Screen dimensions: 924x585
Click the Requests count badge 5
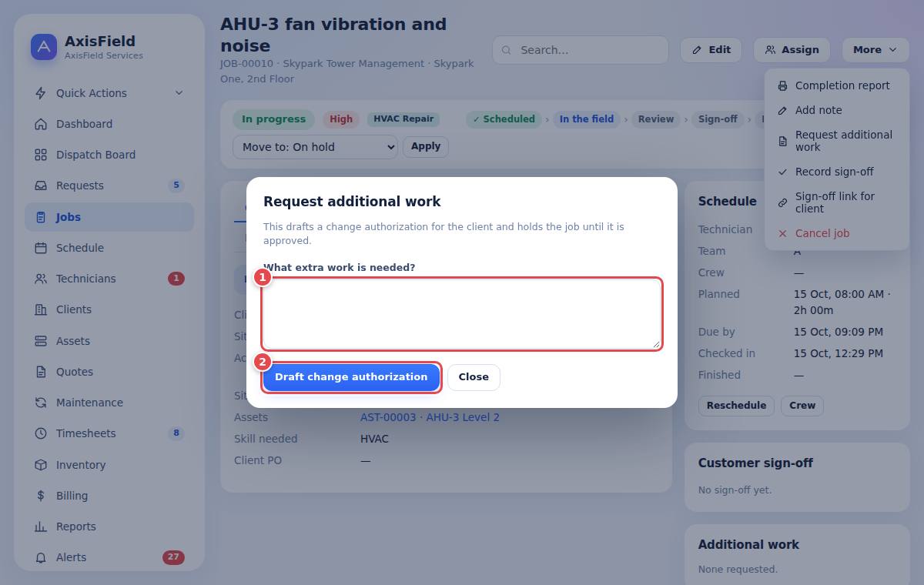tap(176, 186)
